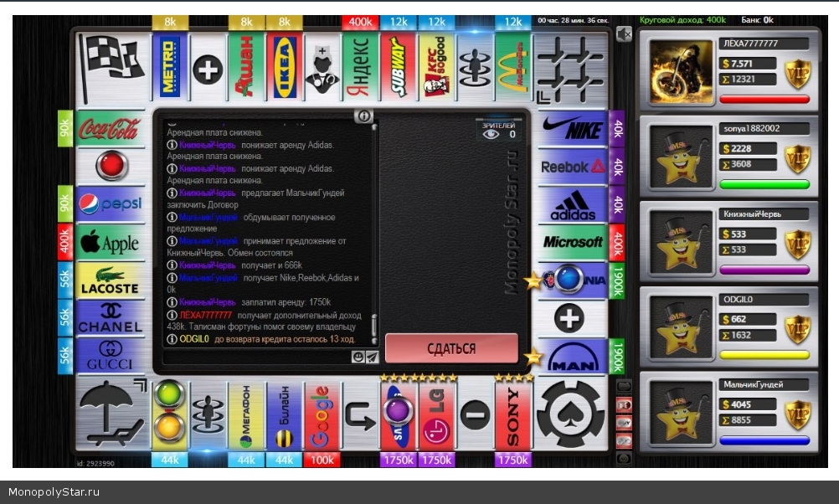This screenshot has width=839, height=504.
Task: Select the casino poker chip corner cell
Action: click(570, 414)
